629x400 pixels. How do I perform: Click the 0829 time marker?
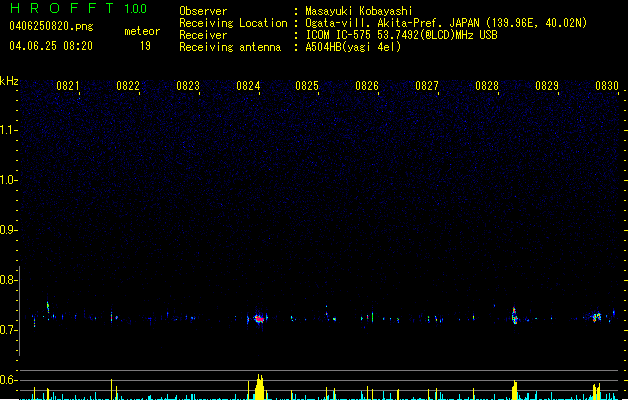pos(547,86)
